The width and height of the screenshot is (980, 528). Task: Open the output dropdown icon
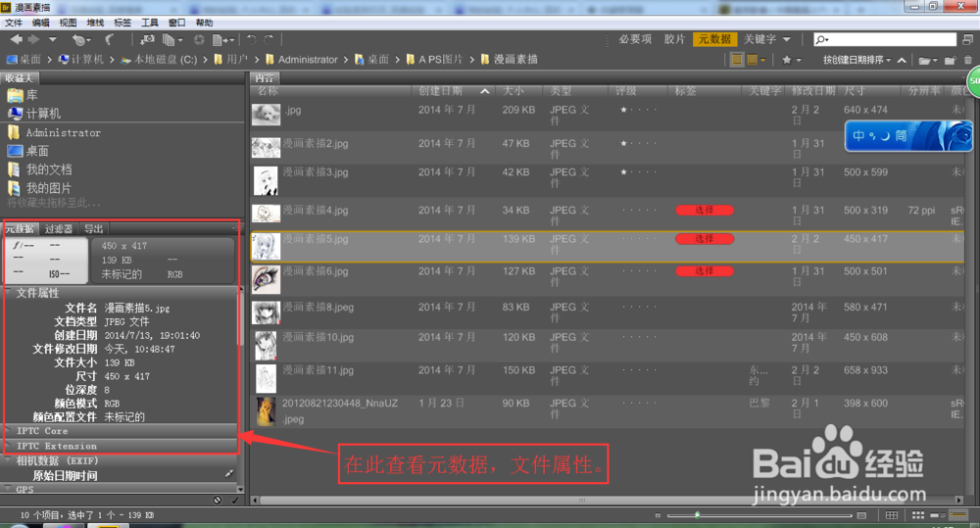(x=223, y=40)
